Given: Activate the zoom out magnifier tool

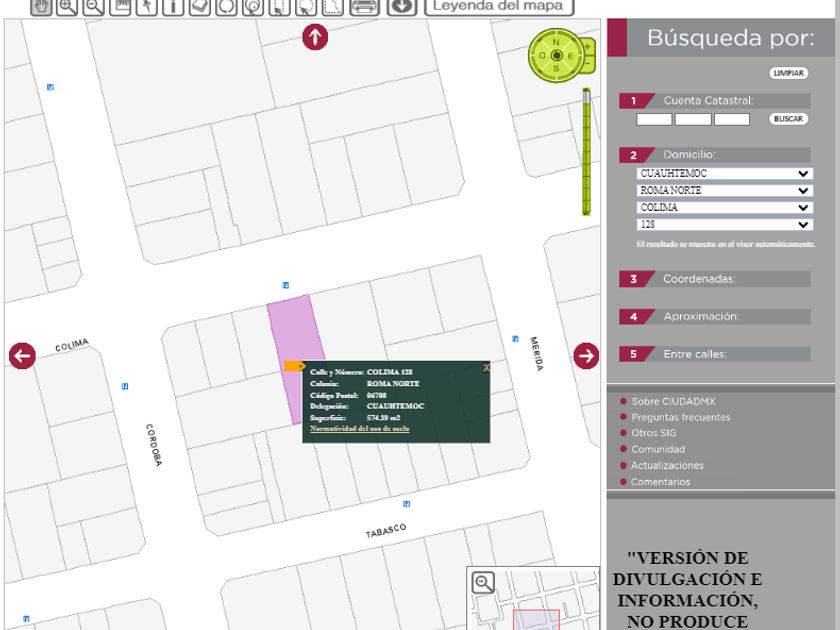Looking at the screenshot, I should point(94,6).
